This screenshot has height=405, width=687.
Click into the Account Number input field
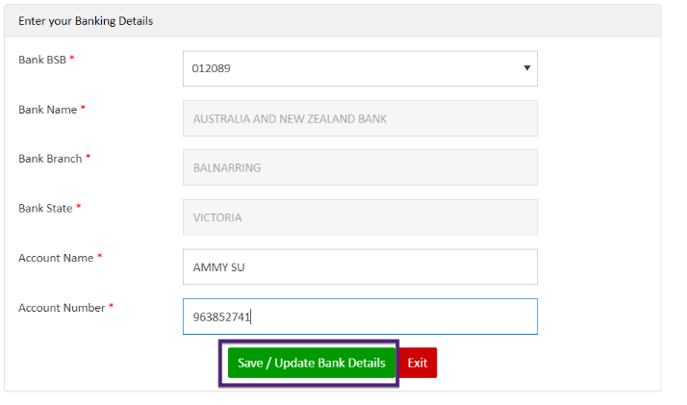(x=360, y=316)
